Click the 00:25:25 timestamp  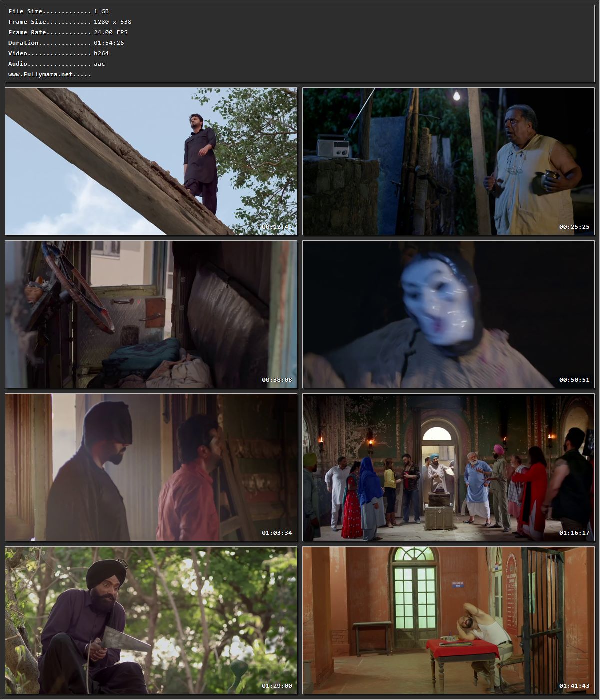point(574,227)
